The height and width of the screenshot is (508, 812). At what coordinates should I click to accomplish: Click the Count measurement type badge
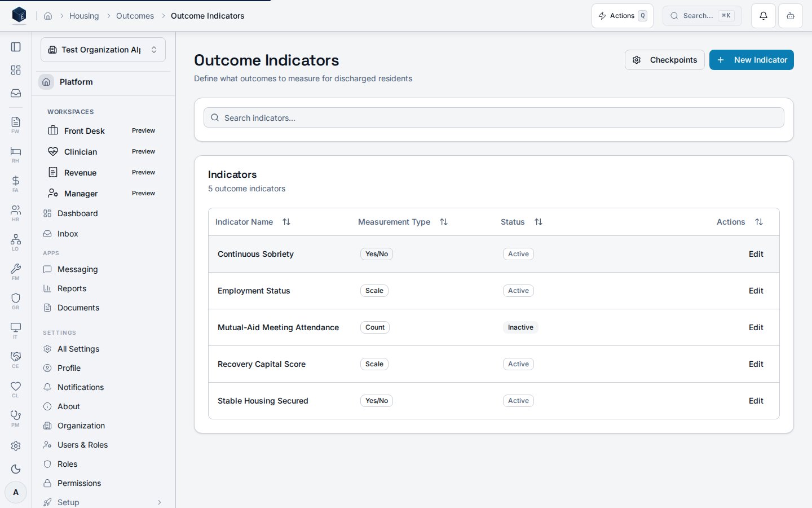[x=375, y=327]
